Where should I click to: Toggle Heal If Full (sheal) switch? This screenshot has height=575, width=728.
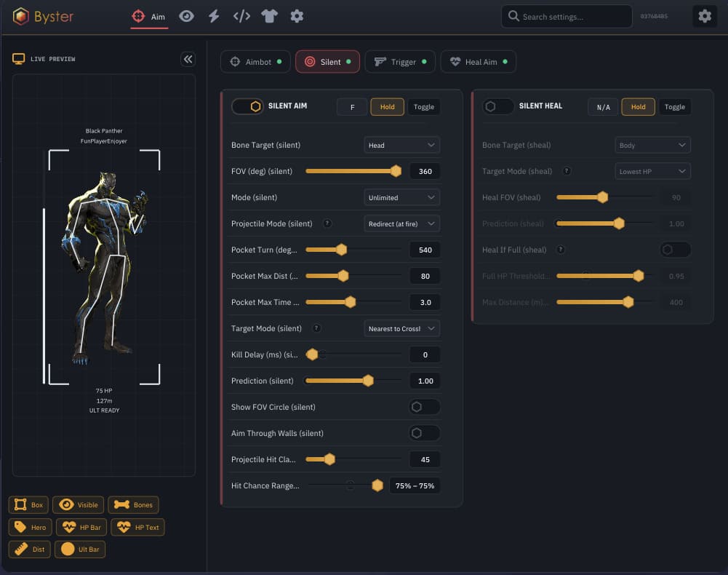[675, 250]
